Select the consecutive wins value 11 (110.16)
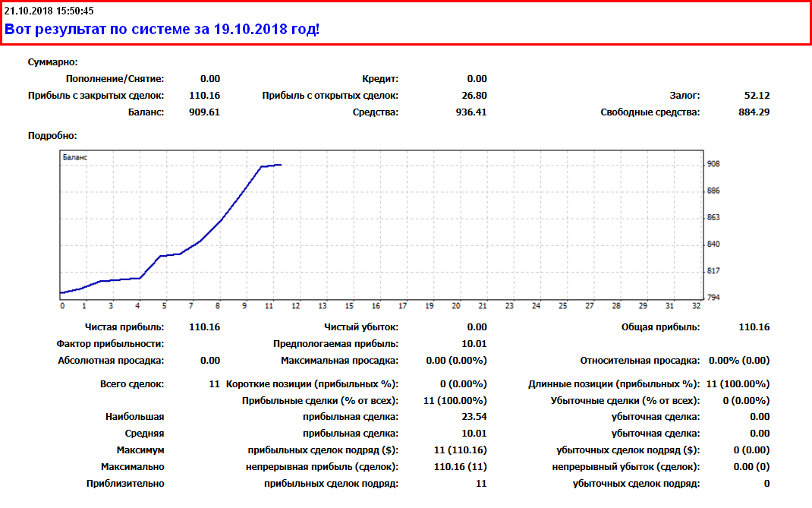 tap(461, 450)
